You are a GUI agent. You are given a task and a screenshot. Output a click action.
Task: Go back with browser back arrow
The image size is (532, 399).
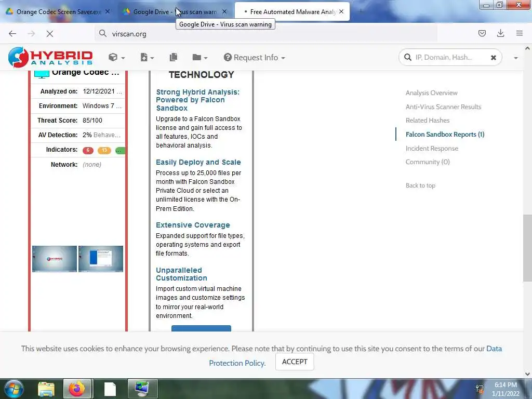12,34
